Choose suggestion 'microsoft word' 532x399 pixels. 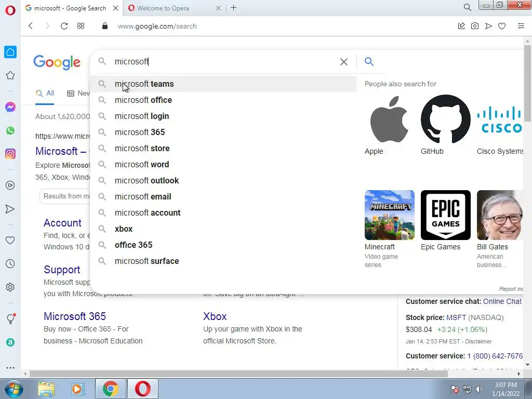(x=223, y=164)
